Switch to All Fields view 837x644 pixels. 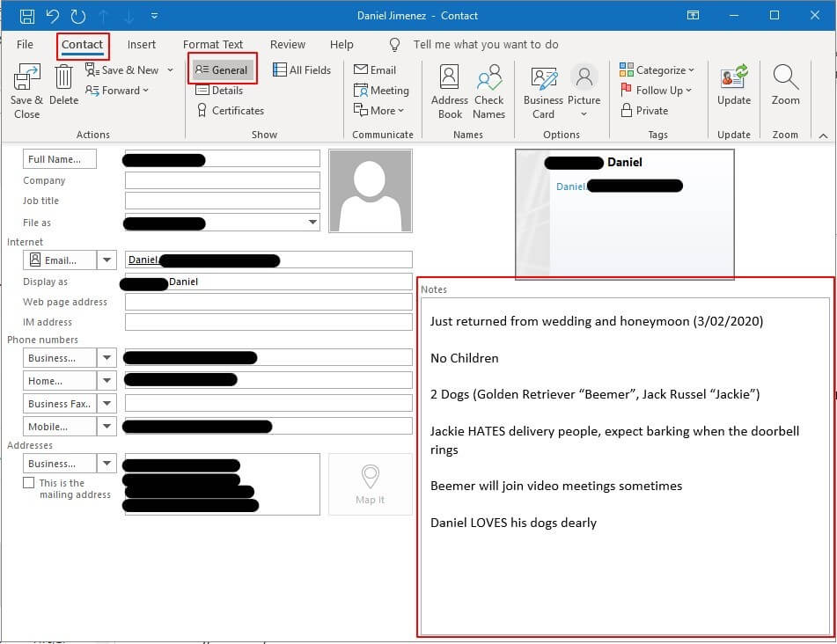(302, 70)
